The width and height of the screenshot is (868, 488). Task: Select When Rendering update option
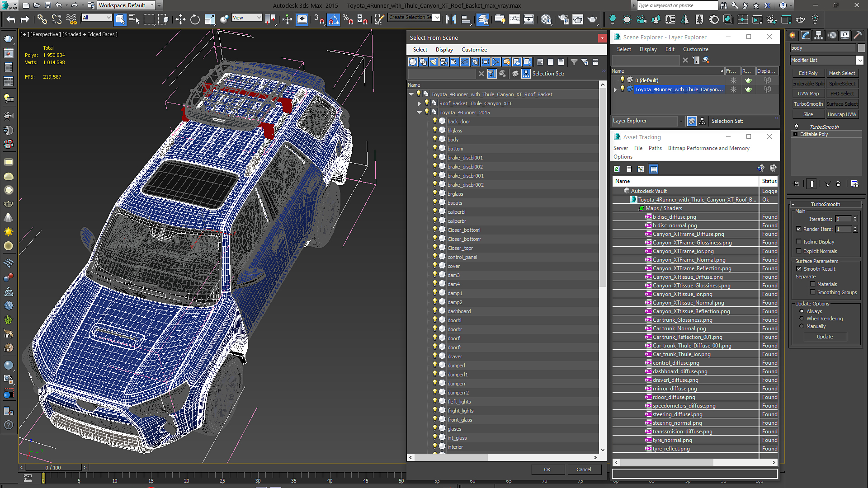802,319
